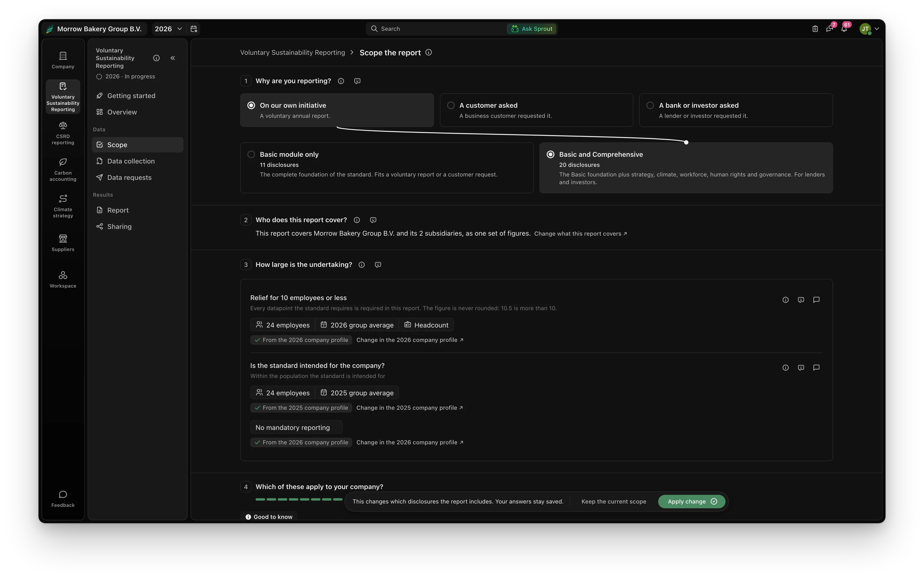This screenshot has width=924, height=579.
Task: Go to Carbon accounting
Action: pyautogui.click(x=63, y=170)
